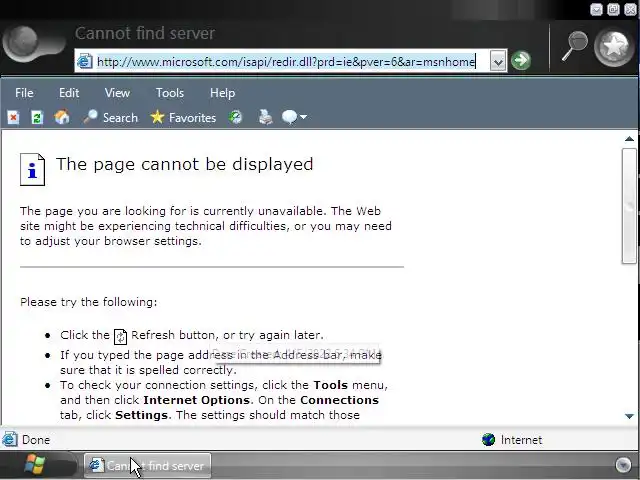
Task: Click the 'The page cannot be displayed' heading
Action: (184, 164)
